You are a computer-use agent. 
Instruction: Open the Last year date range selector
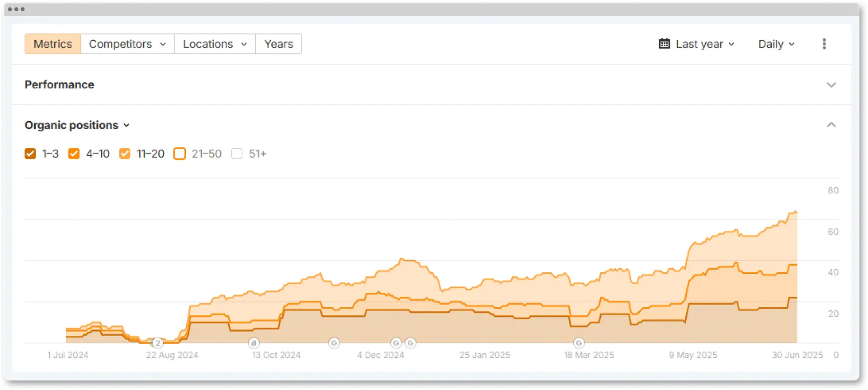[x=698, y=44]
